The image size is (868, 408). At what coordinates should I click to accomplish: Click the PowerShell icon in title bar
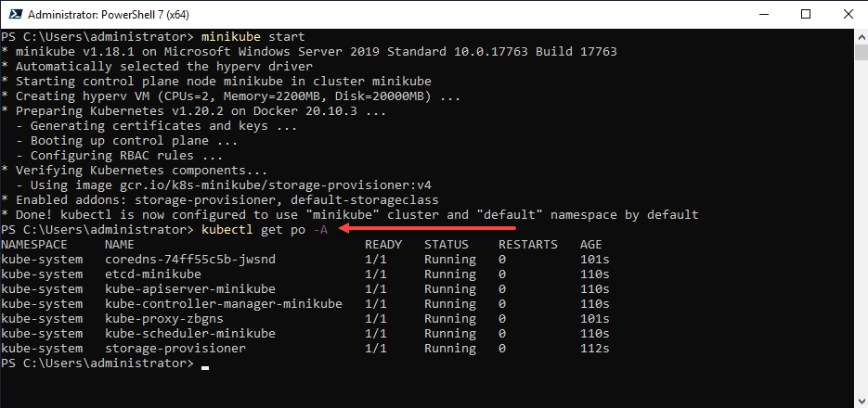click(13, 15)
